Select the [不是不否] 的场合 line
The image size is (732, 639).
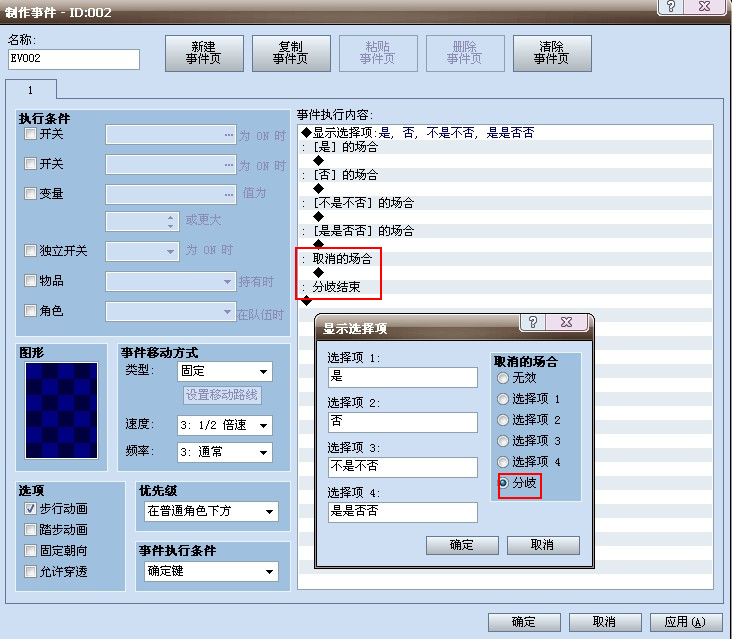[505, 203]
